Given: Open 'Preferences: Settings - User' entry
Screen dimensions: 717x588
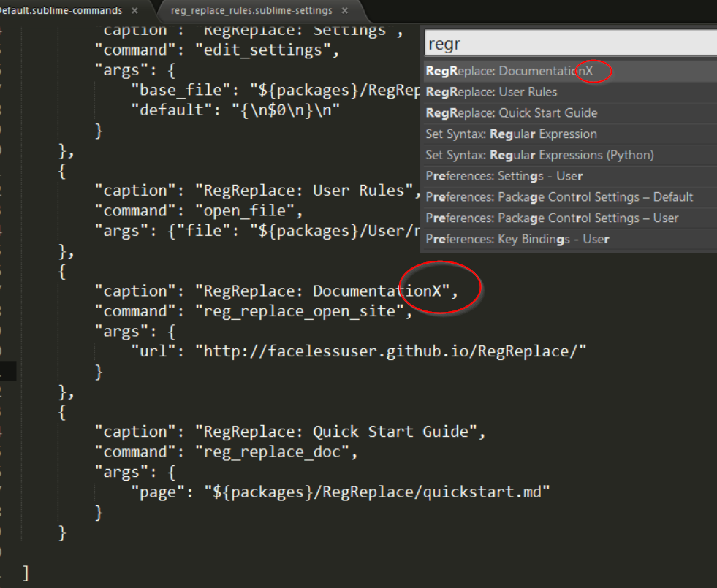Looking at the screenshot, I should pyautogui.click(x=570, y=176).
